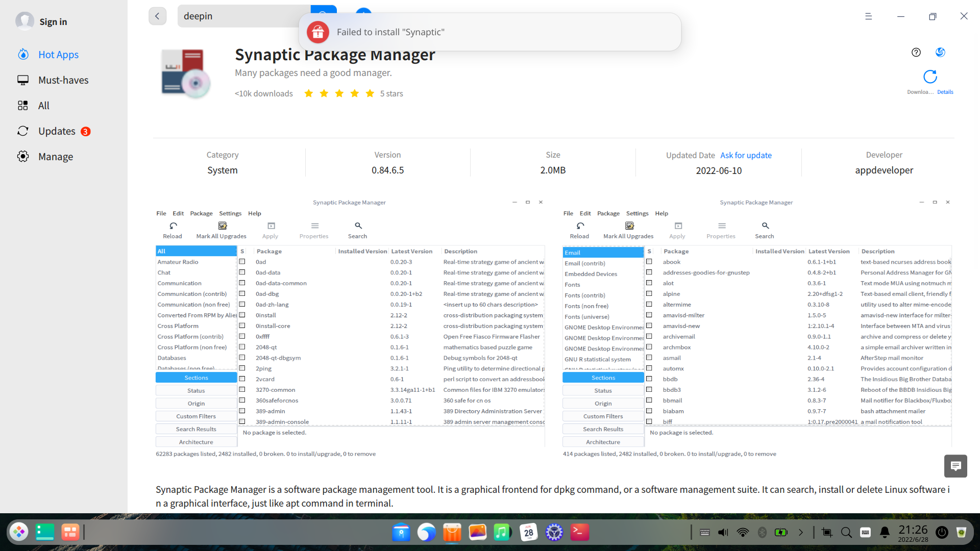Image resolution: width=980 pixels, height=551 pixels.
Task: Click the App Store shopping bag in dock
Action: point(452,532)
